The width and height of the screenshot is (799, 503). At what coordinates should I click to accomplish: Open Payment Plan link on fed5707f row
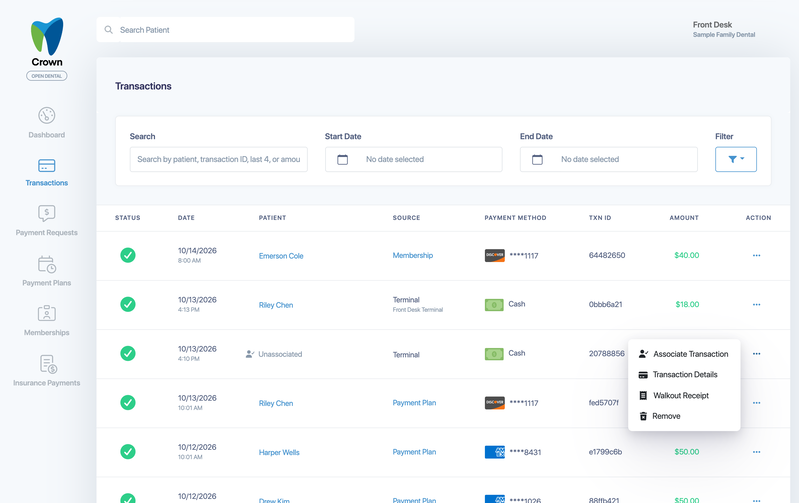[414, 403]
